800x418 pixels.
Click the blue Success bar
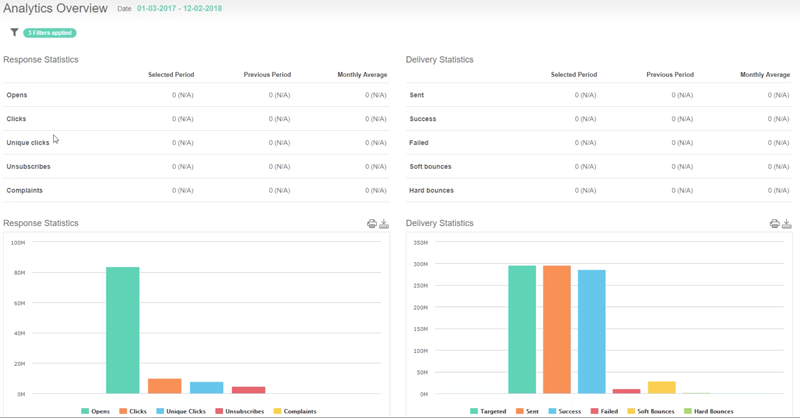592,332
